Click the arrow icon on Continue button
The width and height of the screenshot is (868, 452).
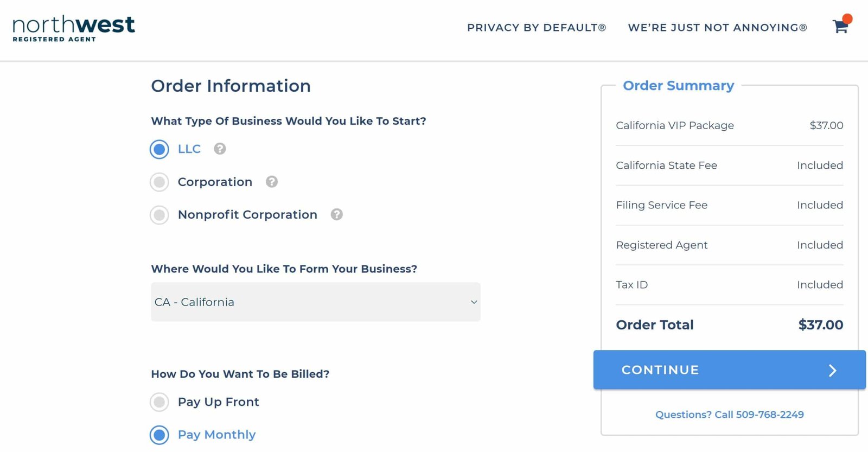coord(833,370)
